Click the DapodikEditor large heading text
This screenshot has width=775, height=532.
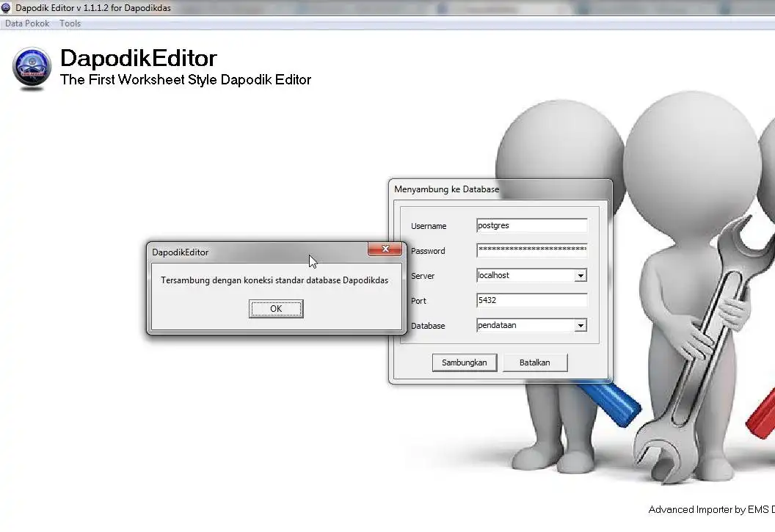point(139,58)
